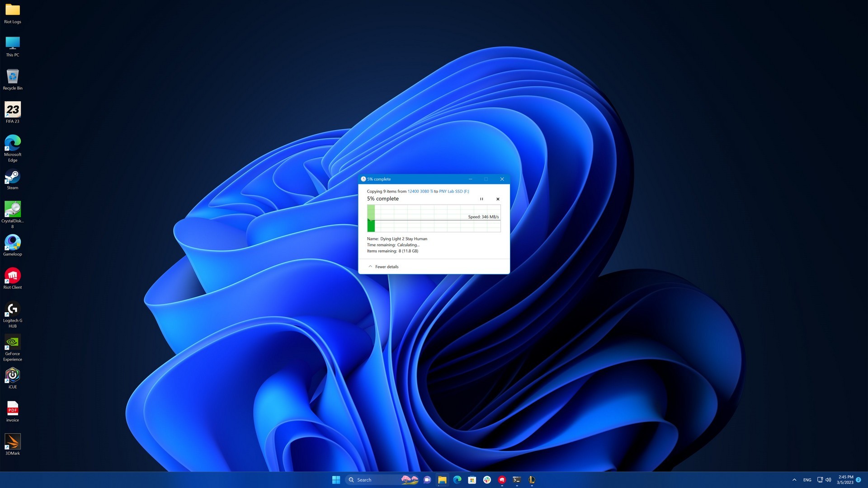Open the notification count badge
Screen dimensions: 868x488
pyautogui.click(x=859, y=480)
